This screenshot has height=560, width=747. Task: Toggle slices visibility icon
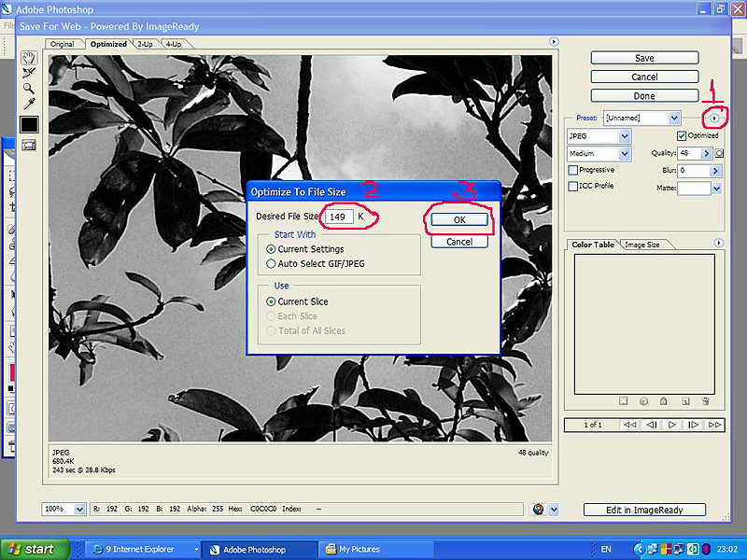29,145
